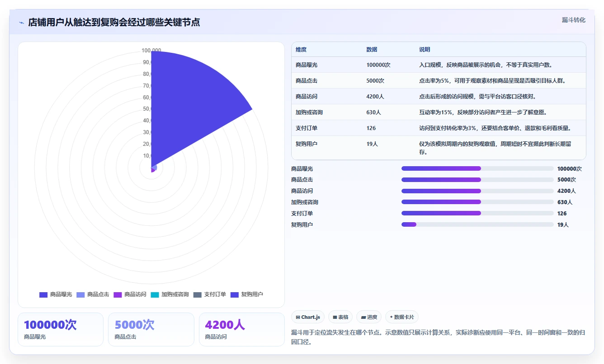Click the page title 店铺用户从触达到复购
Screen dimensions: 604x364
(114, 23)
